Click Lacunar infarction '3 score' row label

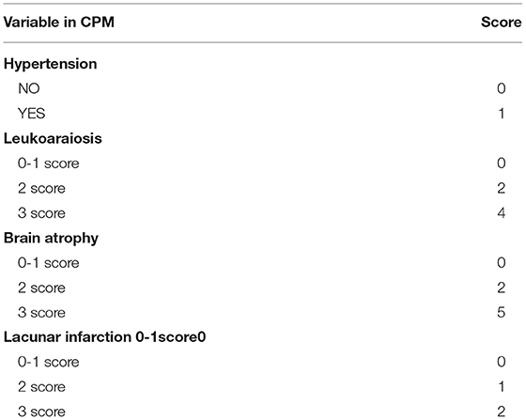[x=41, y=412]
